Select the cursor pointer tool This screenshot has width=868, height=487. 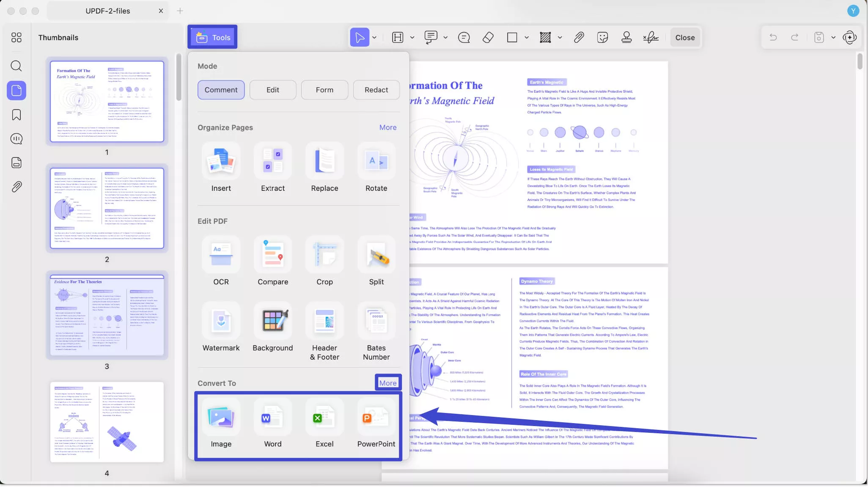coord(360,37)
